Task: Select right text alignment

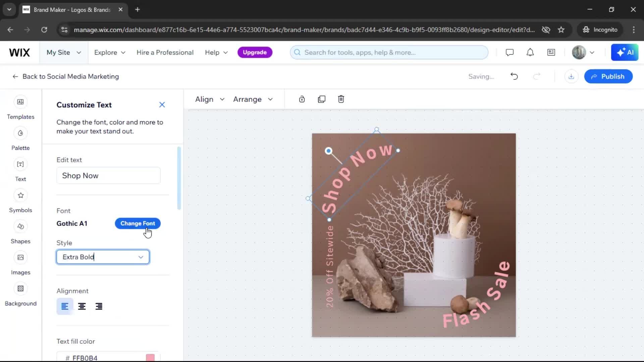Action: (x=99, y=306)
